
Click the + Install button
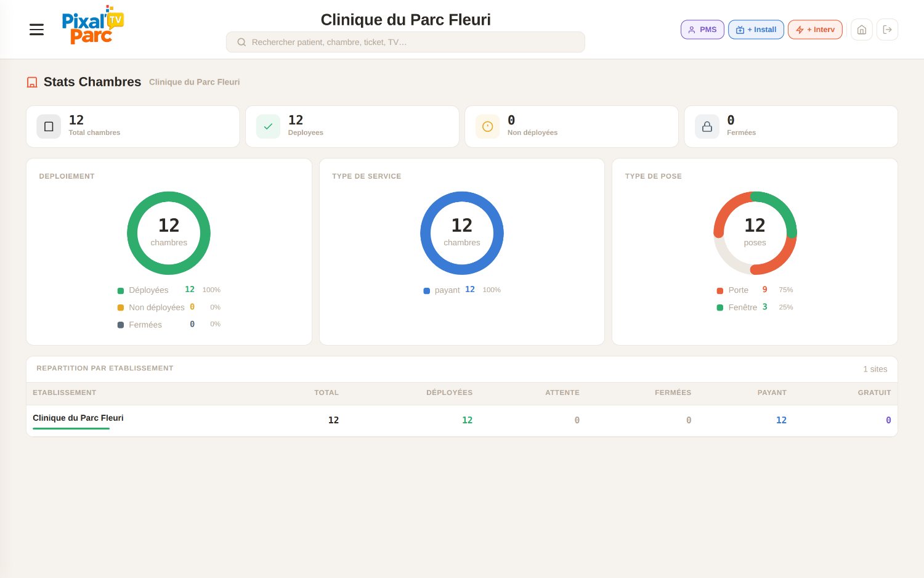756,30
